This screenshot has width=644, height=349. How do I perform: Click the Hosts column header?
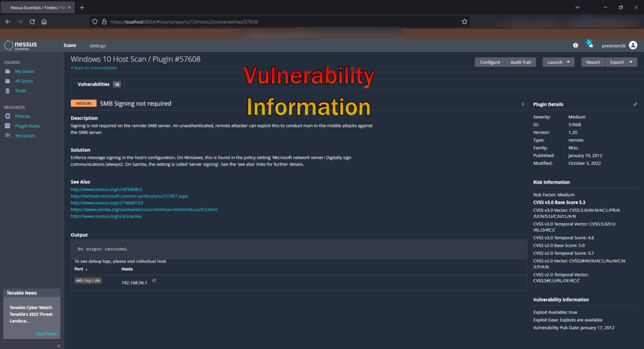point(127,269)
